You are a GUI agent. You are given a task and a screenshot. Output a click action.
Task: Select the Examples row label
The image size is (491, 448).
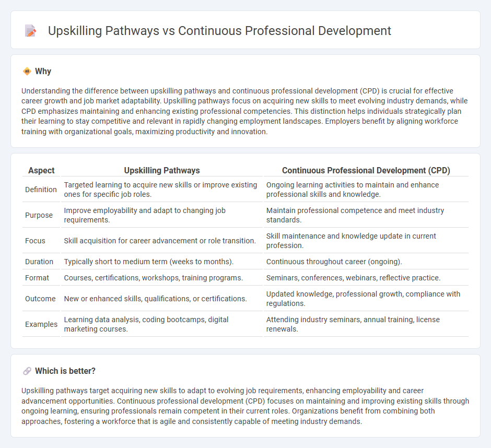[x=41, y=324]
